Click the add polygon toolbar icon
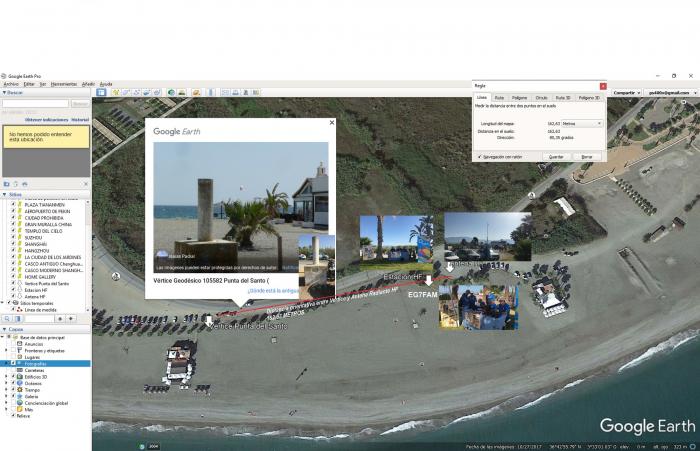 tap(125, 92)
